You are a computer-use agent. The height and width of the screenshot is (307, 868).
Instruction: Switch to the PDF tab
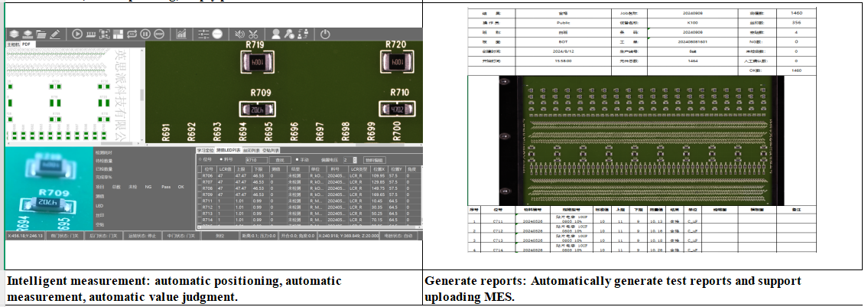(x=26, y=44)
